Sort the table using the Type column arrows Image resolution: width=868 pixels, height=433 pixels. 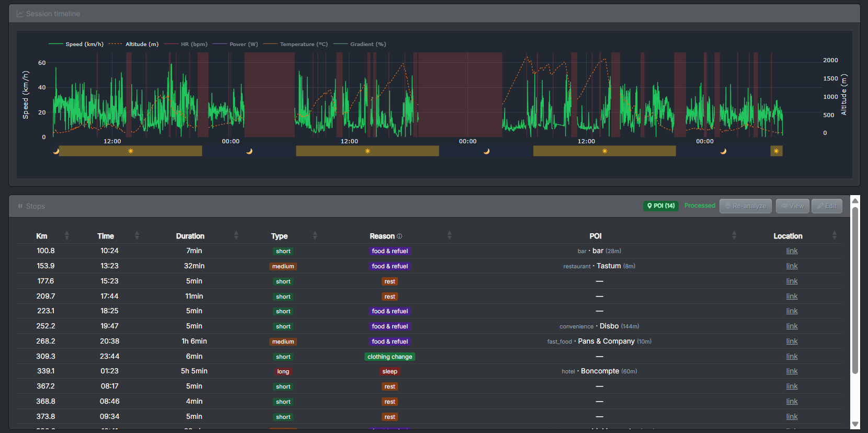click(x=315, y=236)
